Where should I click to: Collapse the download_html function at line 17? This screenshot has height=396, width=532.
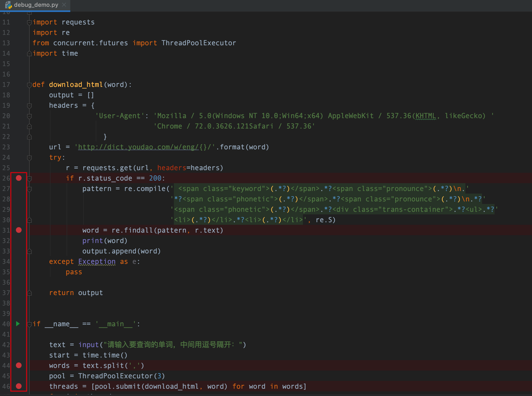(x=29, y=85)
